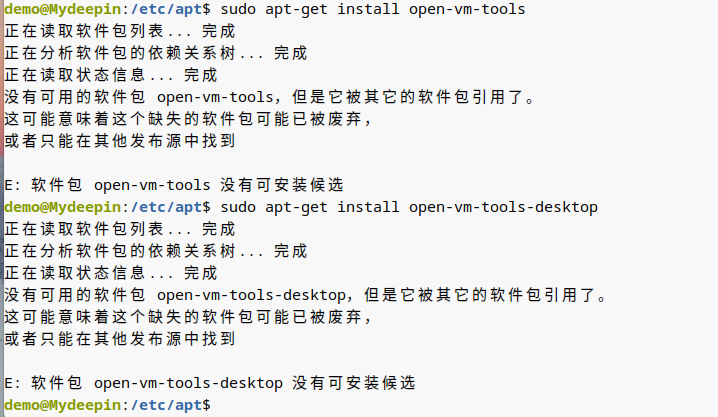Click the first "或者只能在其他发布源中找到" line
Image resolution: width=718 pixels, height=417 pixels.
(120, 141)
